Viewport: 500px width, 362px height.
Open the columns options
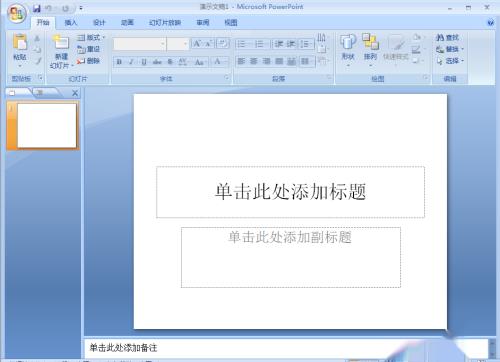point(306,61)
